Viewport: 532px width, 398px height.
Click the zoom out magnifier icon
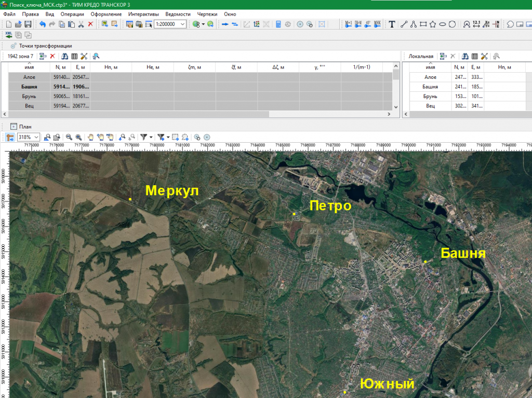69,137
